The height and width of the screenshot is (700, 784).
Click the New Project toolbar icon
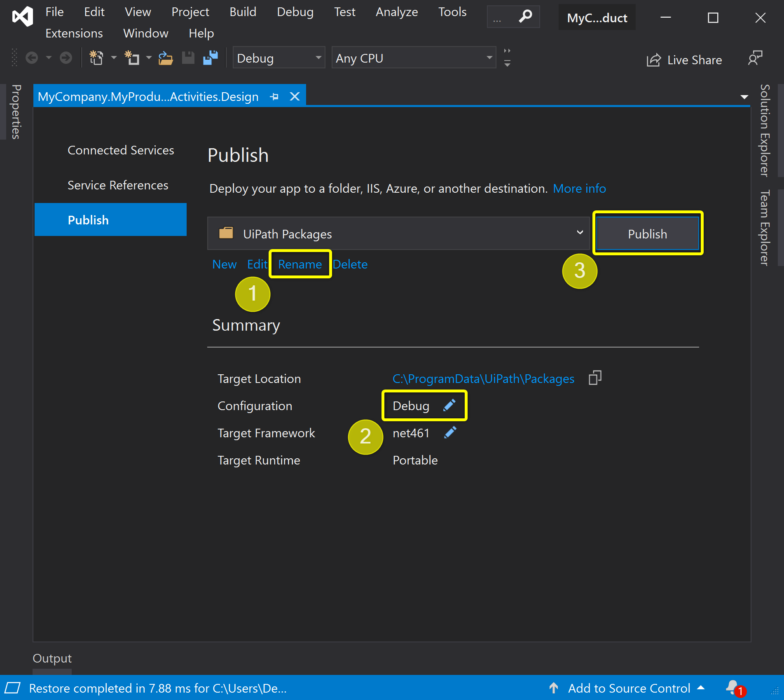(x=96, y=58)
